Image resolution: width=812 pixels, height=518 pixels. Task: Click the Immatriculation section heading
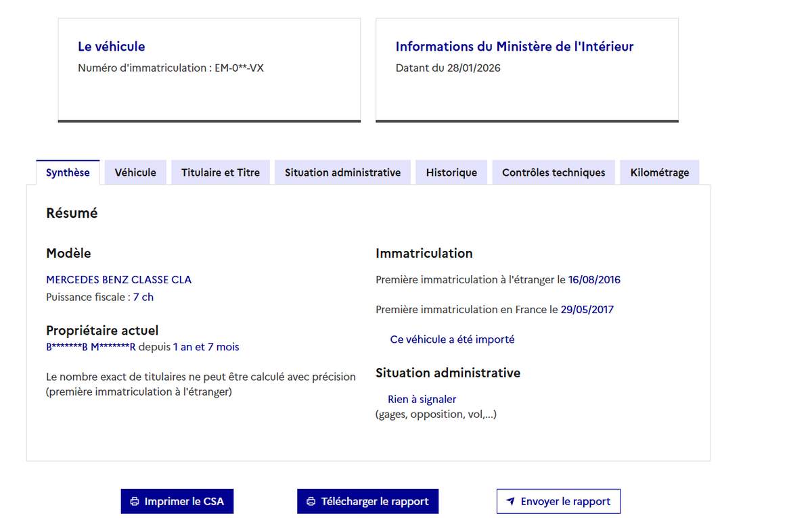[x=424, y=254]
